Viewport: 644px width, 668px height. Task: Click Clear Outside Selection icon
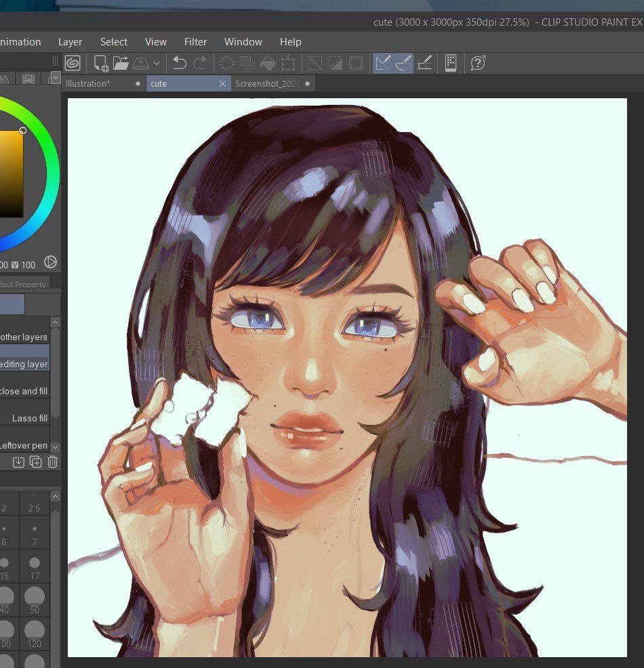[247, 64]
